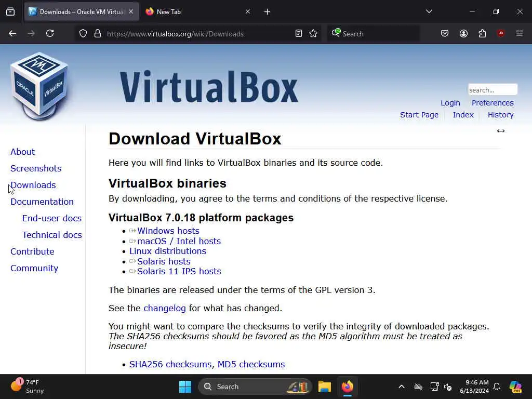Open Community in the sidebar
Image resolution: width=532 pixels, height=399 pixels.
34,268
